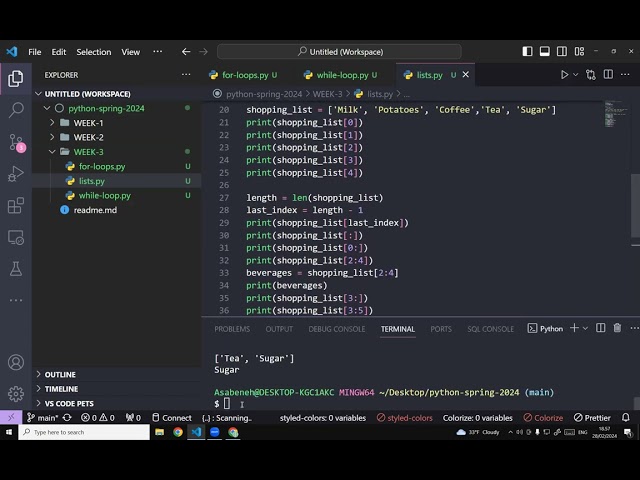Switch to SQL CONSOLE tab
This screenshot has height=480, width=640.
(x=490, y=329)
